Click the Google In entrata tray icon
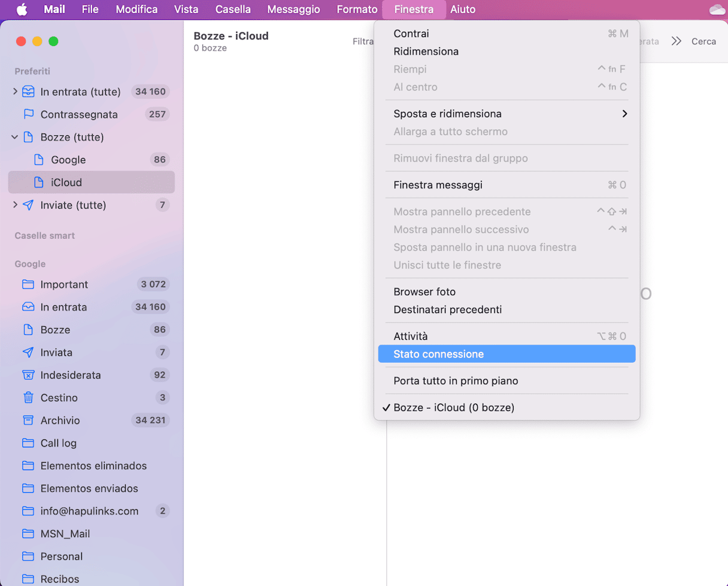The height and width of the screenshot is (586, 728). [x=28, y=307]
